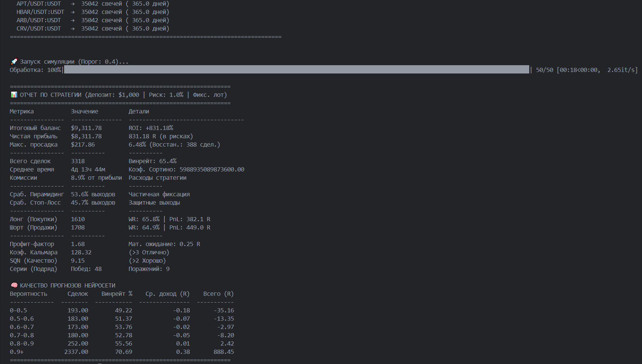Click the 0.9+ probability row label

point(17,352)
